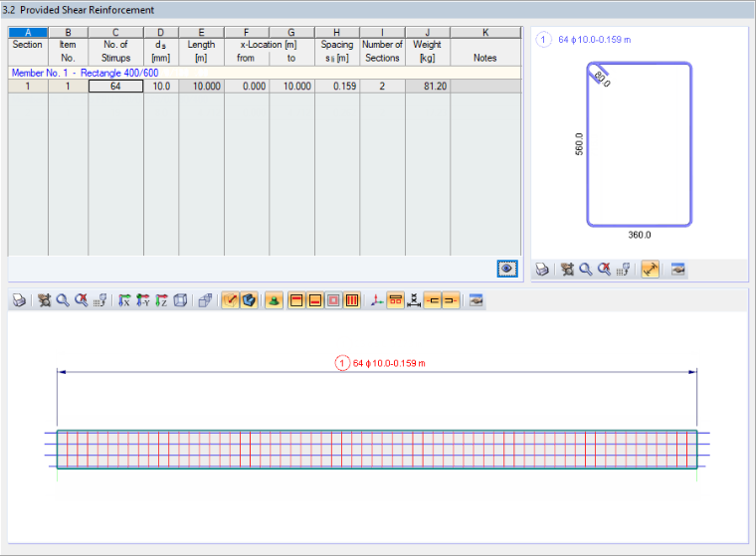Click the empty Notes cell in row 1
Image resolution: width=756 pixels, height=556 pixels.
click(x=485, y=87)
